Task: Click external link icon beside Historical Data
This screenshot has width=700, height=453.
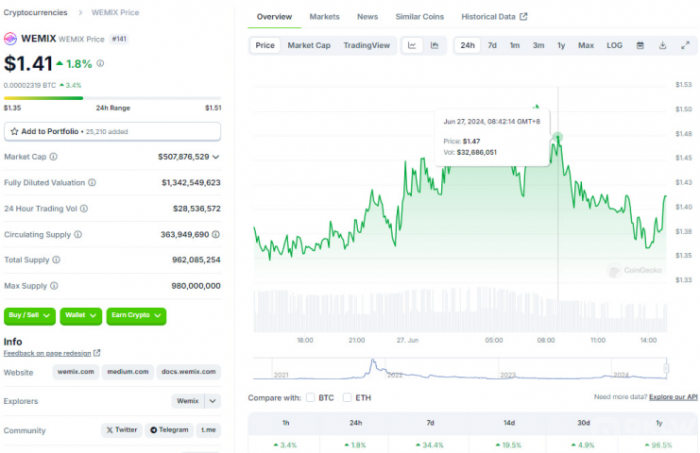Action: tap(523, 17)
